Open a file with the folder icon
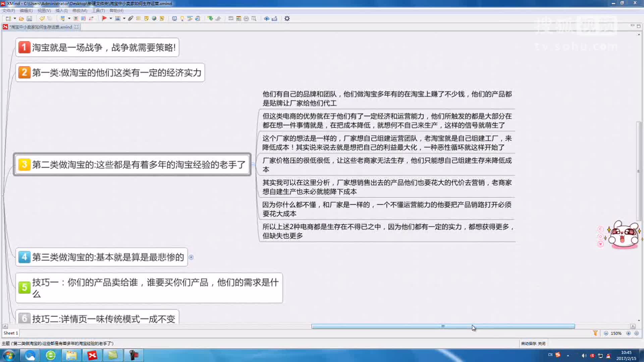The image size is (644, 362). pyautogui.click(x=21, y=18)
